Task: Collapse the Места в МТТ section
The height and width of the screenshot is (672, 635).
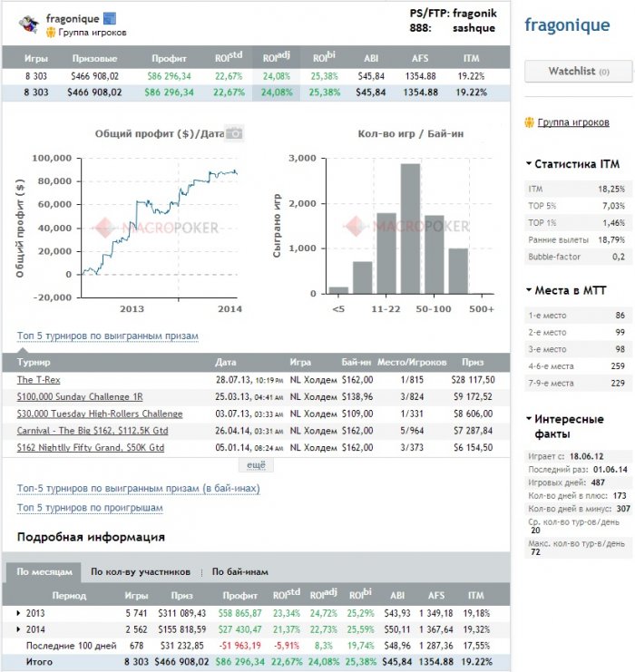Action: pos(529,290)
